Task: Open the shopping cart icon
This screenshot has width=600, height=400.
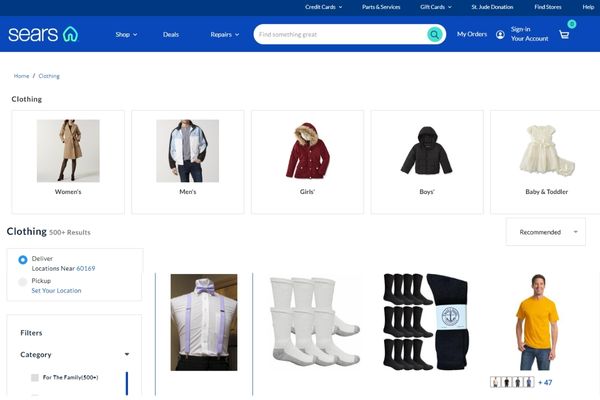Action: pyautogui.click(x=564, y=34)
